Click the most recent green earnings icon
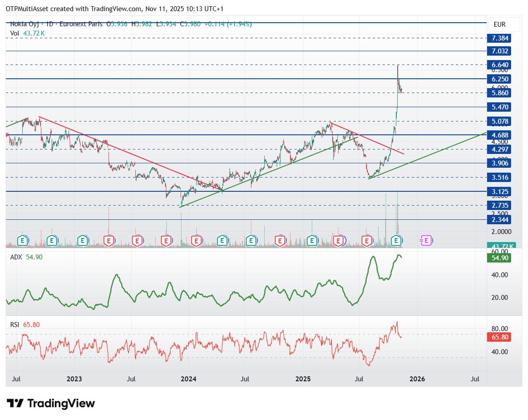This screenshot has height=420, width=528. [x=395, y=241]
